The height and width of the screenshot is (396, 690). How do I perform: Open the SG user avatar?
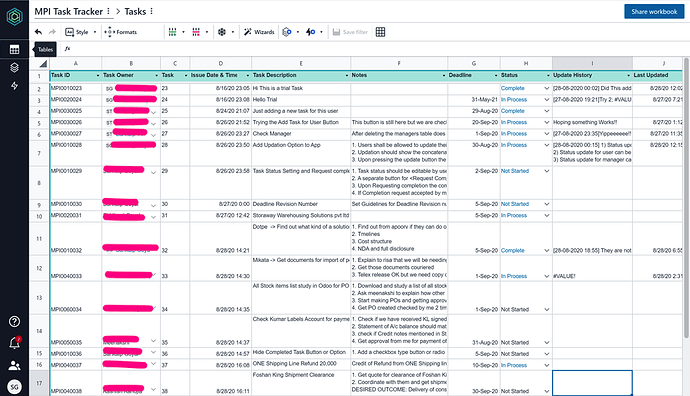pos(15,387)
